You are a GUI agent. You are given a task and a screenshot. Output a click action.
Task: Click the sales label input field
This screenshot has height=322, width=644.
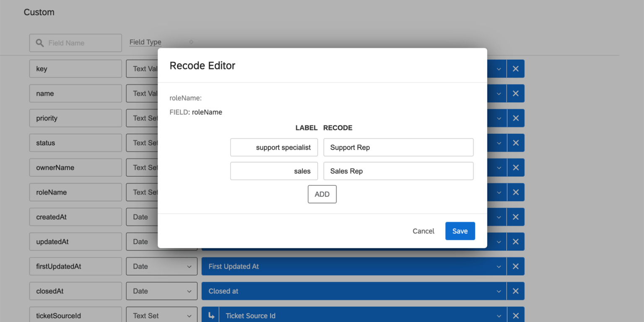(x=274, y=171)
